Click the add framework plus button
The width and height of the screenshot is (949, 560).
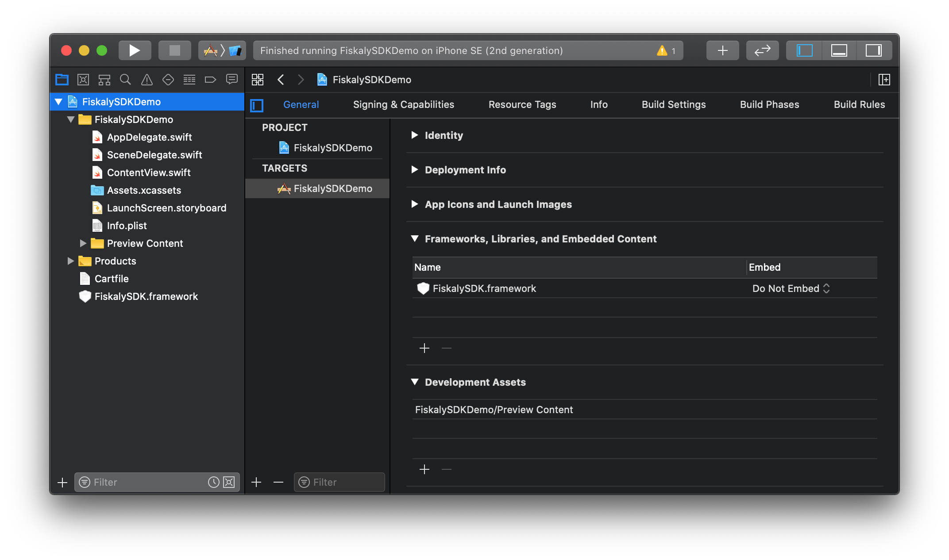[424, 348]
